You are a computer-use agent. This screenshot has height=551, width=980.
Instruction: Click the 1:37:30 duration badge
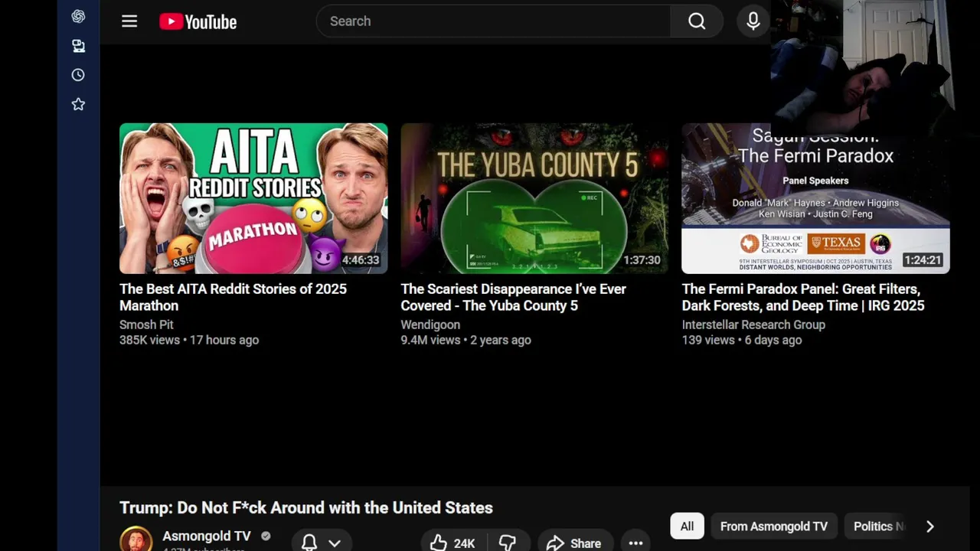(642, 260)
